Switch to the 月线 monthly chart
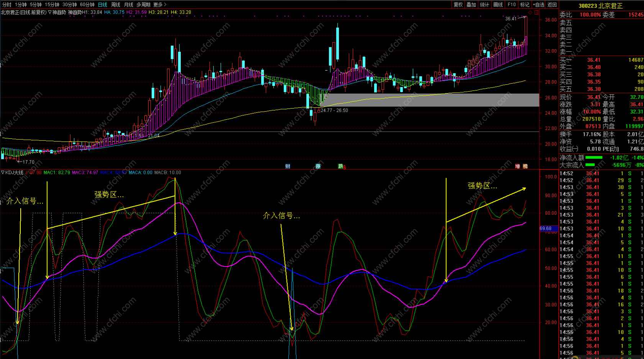The height and width of the screenshot is (359, 644). tap(129, 5)
